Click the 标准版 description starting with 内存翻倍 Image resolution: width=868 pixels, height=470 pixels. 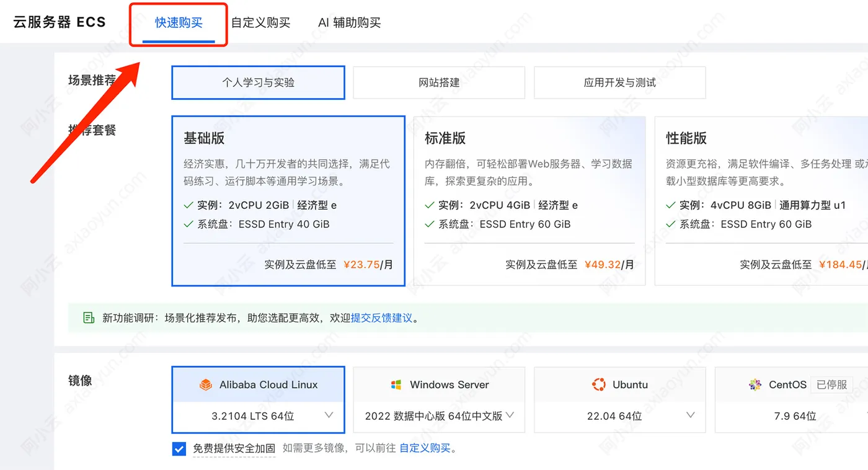pos(528,173)
